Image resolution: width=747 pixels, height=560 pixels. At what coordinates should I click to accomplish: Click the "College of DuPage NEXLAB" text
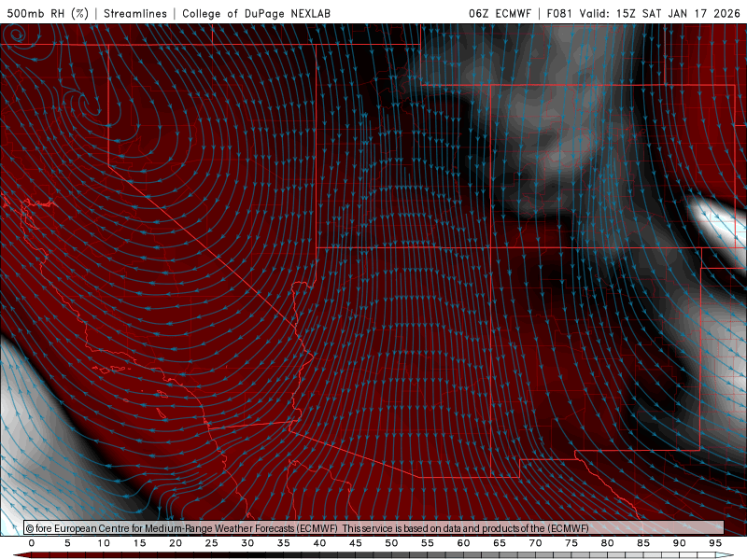click(x=256, y=13)
